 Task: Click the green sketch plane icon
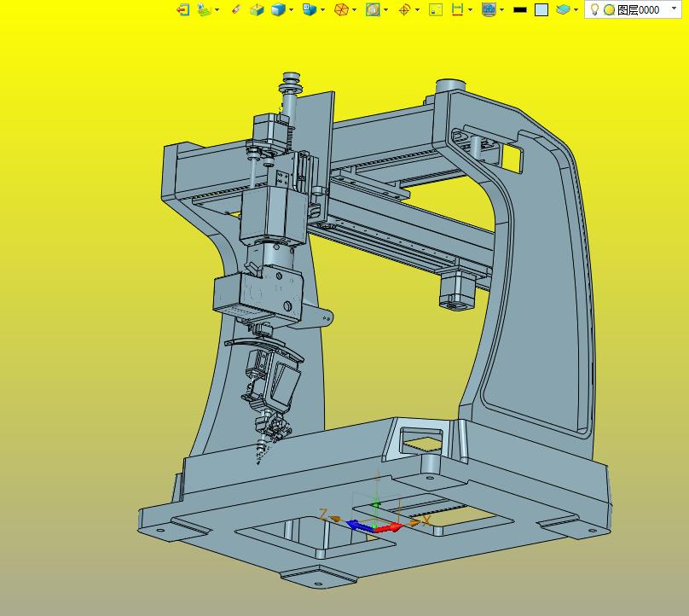pos(205,9)
